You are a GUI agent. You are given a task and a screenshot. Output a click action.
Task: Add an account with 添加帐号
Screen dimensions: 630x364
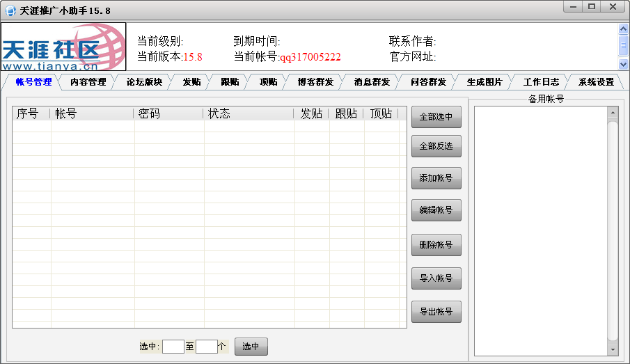[x=436, y=178]
